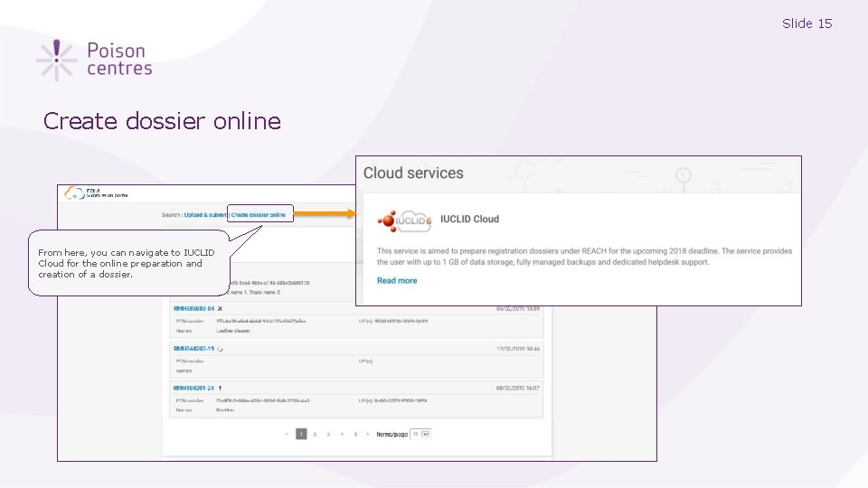The width and height of the screenshot is (868, 488).
Task: Open submission RMH169201-24
Action: pos(193,389)
